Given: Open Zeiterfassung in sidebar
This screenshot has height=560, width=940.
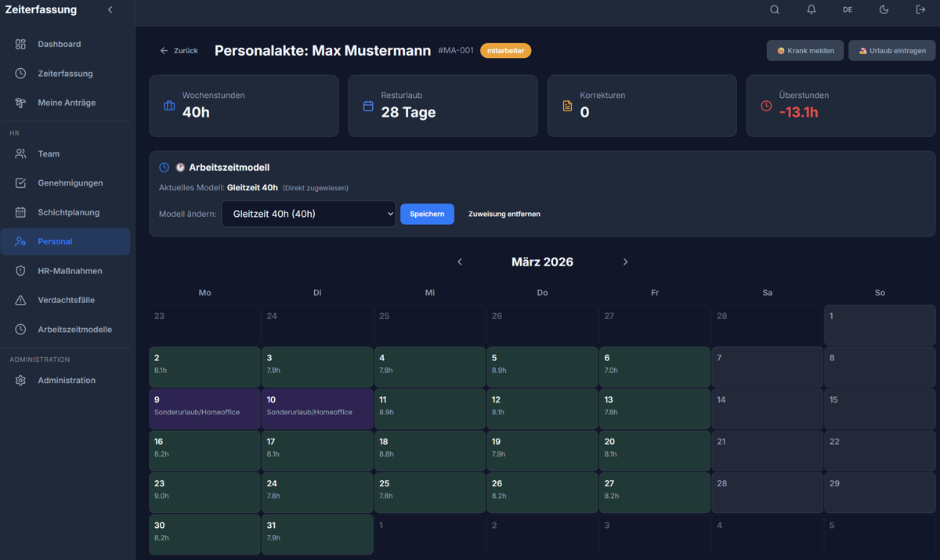Looking at the screenshot, I should [x=66, y=74].
